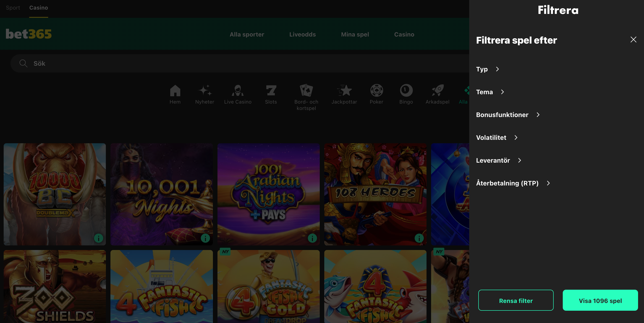The image size is (644, 323).
Task: Close the Filtrera panel with the X
Action: 633,39
